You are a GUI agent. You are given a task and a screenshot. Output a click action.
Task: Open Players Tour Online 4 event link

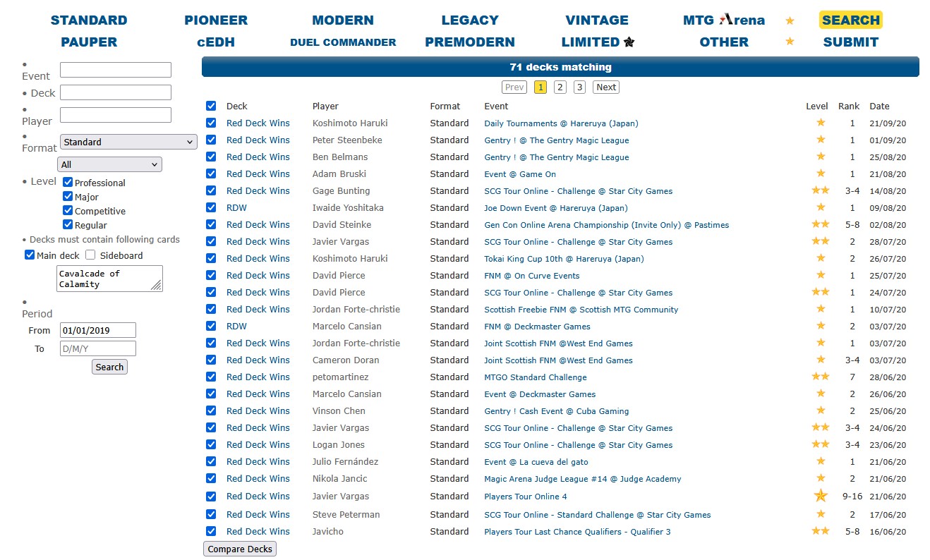(x=526, y=497)
